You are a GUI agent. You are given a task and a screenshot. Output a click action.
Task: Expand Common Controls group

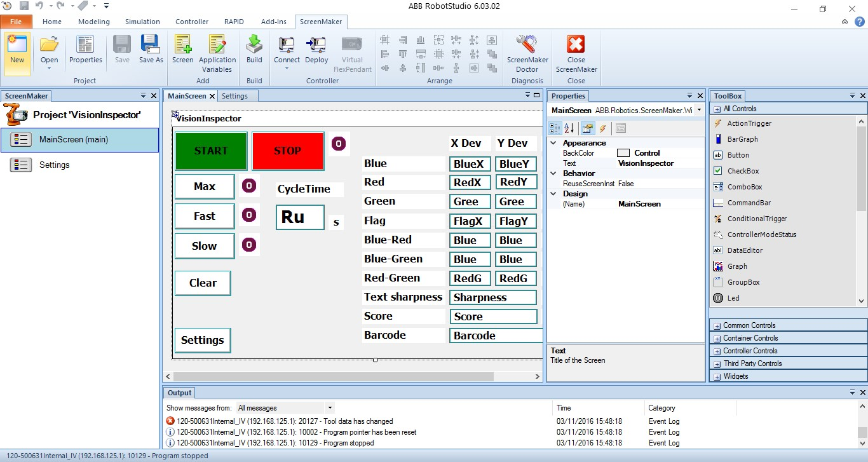point(717,325)
